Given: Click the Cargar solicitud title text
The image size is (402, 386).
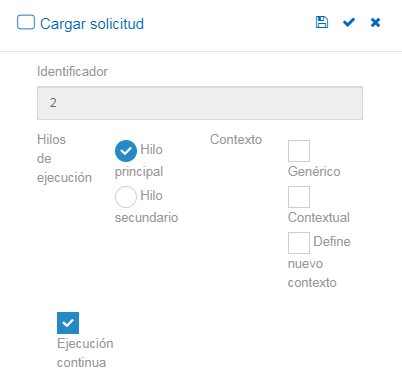Looking at the screenshot, I should 92,24.
